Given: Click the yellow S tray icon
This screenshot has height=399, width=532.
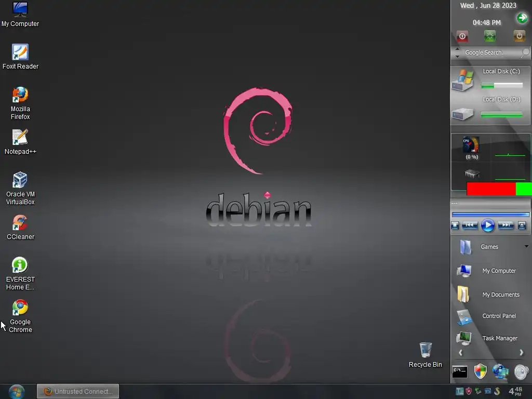Looking at the screenshot, I should [x=497, y=391].
